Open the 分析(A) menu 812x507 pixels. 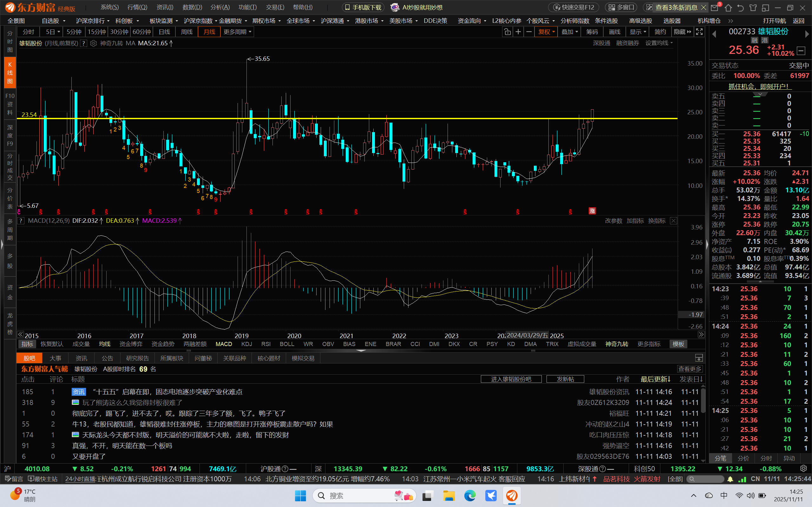click(x=220, y=7)
